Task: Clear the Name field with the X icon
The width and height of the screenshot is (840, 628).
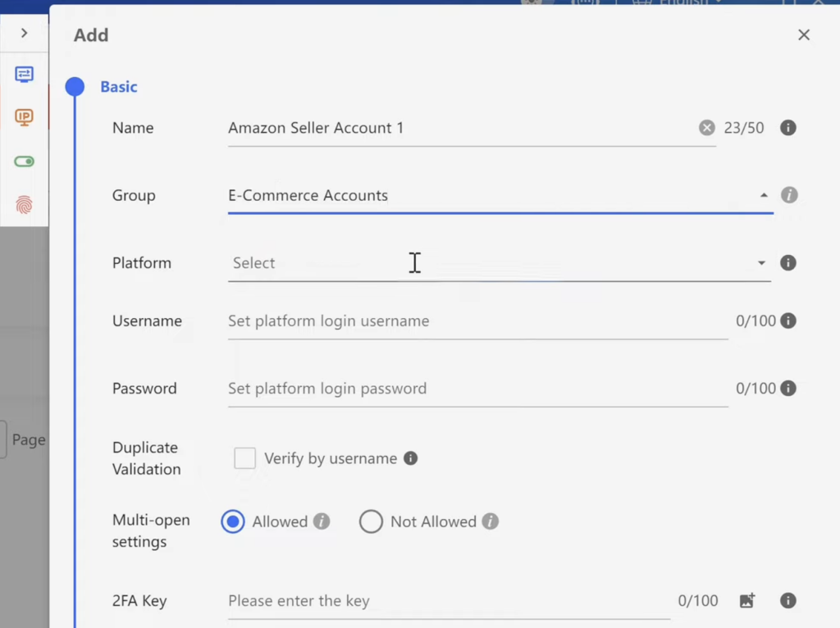Action: [706, 128]
